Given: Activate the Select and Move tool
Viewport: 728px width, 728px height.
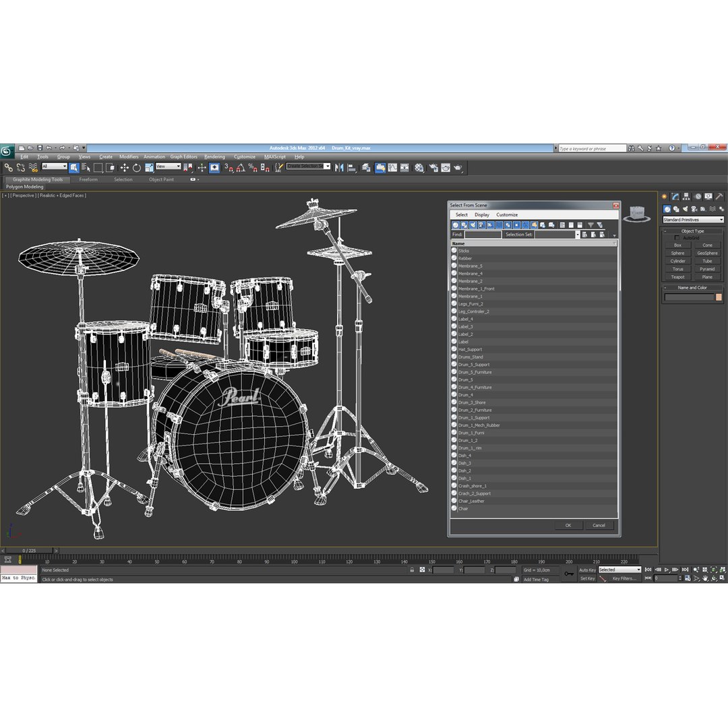Looking at the screenshot, I should coord(125,168).
